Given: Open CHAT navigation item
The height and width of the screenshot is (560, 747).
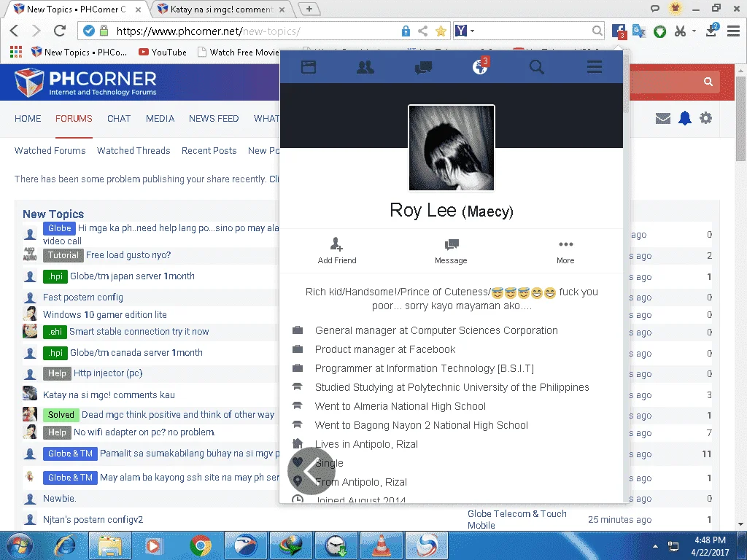Looking at the screenshot, I should pos(119,119).
